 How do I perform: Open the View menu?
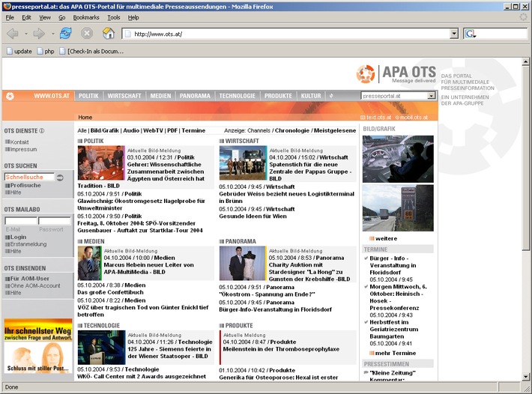pyautogui.click(x=45, y=18)
